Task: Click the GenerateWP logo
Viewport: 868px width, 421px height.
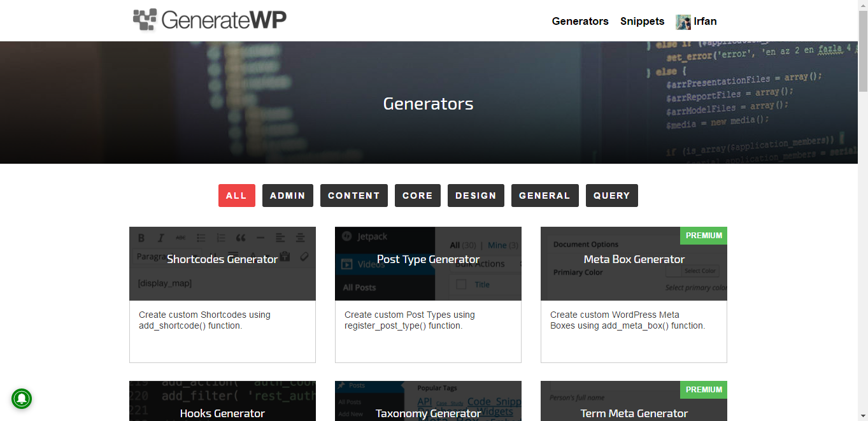Action: point(210,20)
